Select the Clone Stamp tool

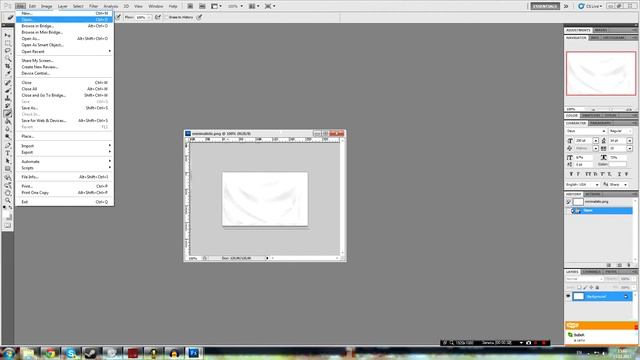point(8,98)
